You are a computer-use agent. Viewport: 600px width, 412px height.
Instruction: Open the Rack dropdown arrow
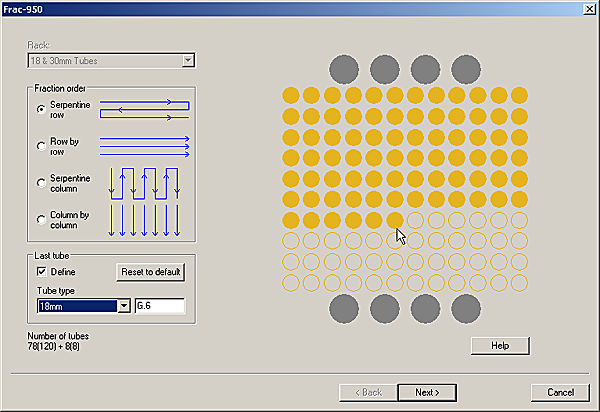pos(188,60)
